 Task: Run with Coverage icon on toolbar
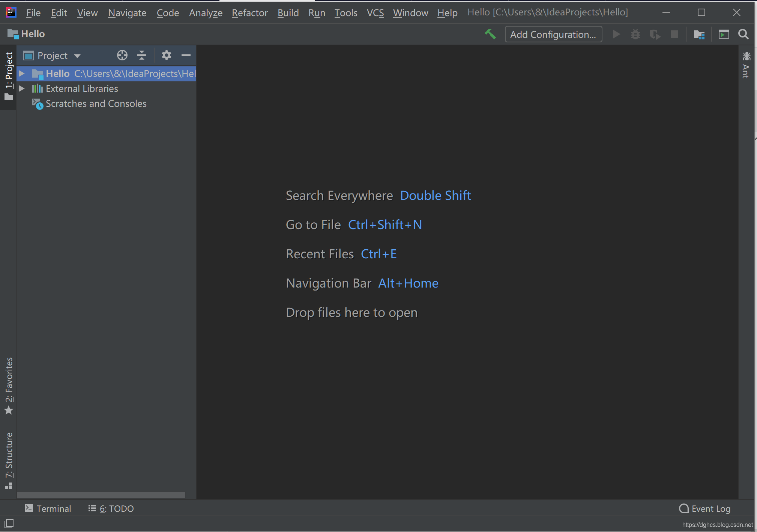[x=655, y=34]
